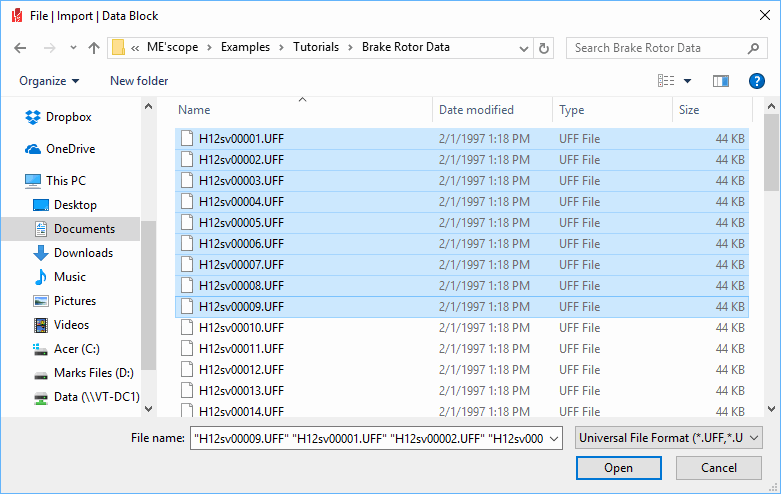Screen dimensions: 781x494
Task: Sort by Date modified column
Action: (476, 110)
